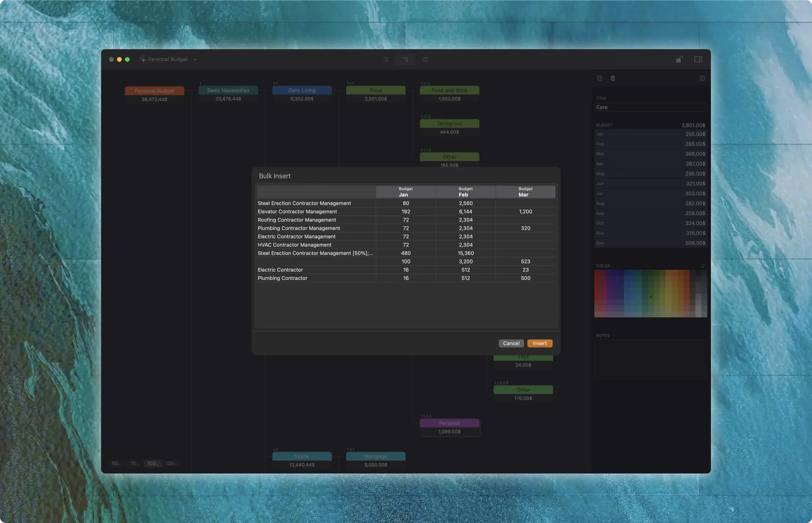Click the color reset icon
Image resolution: width=812 pixels, height=523 pixels.
point(703,266)
